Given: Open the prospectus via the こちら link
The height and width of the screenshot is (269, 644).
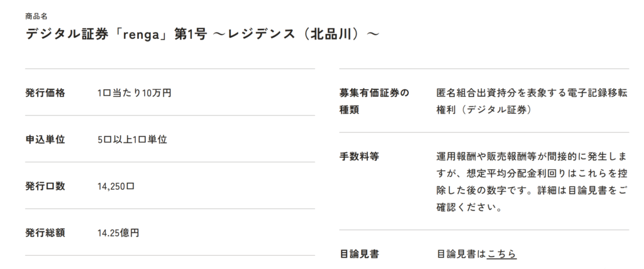Looking at the screenshot, I should [x=501, y=254].
